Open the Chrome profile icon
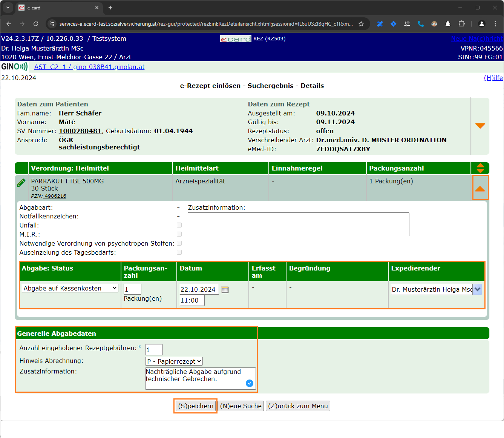Viewport: 504px width, 438px height. pyautogui.click(x=481, y=24)
